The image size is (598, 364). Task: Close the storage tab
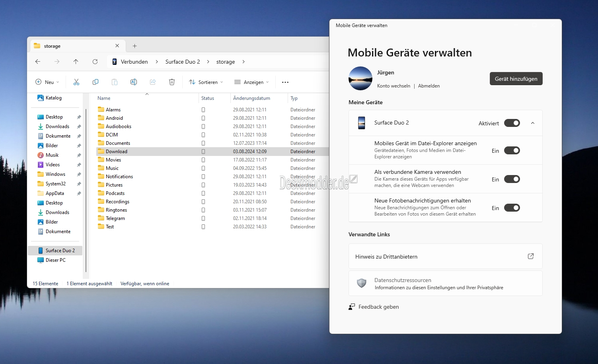[x=117, y=46]
